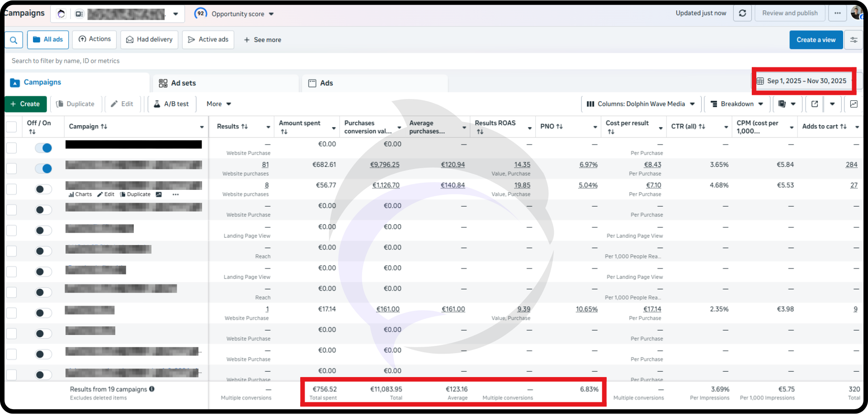Screen dimensions: 868x415
Task: Check the box for the €682.61 campaign row
Action: point(11,169)
